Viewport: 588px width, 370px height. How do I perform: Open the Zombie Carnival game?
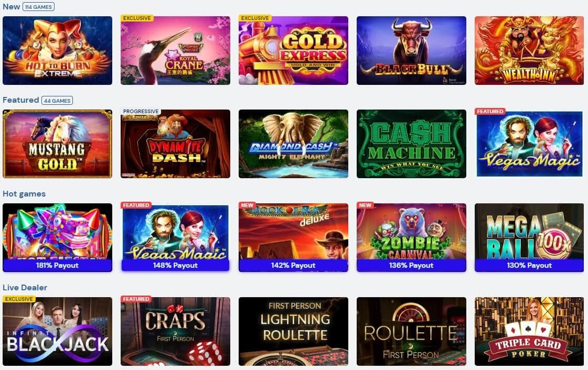coord(411,237)
